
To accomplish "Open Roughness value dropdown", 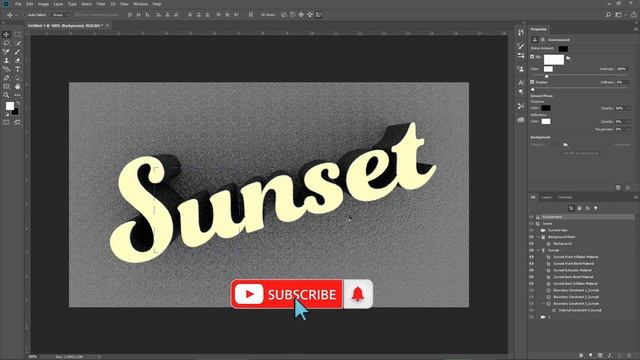I will coord(629,129).
